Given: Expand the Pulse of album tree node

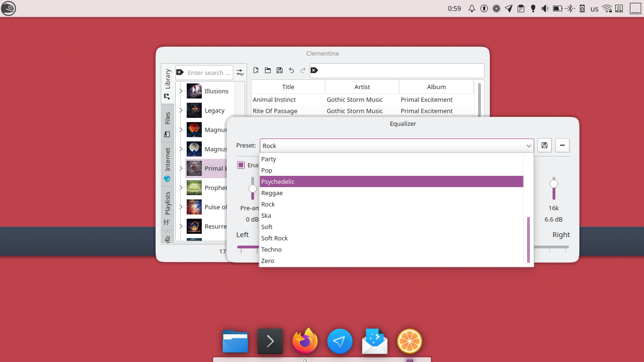Looking at the screenshot, I should (181, 207).
